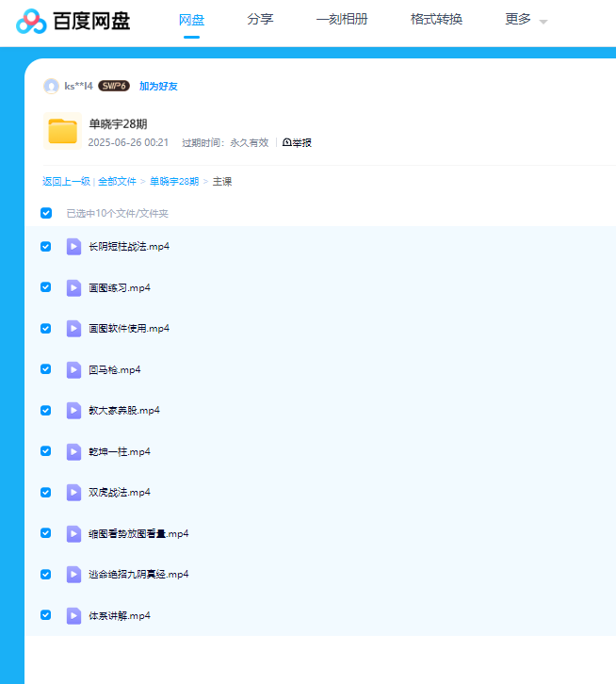Expand the 更多 dropdown menu
616x684 pixels.
526,19
